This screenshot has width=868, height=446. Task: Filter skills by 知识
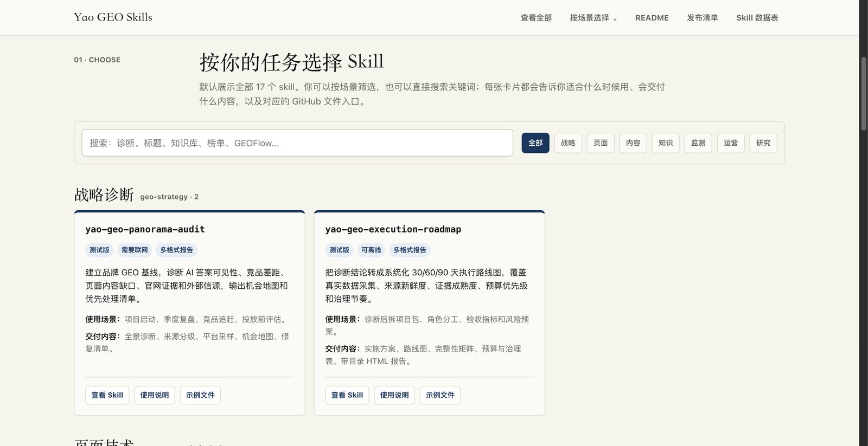coord(666,143)
